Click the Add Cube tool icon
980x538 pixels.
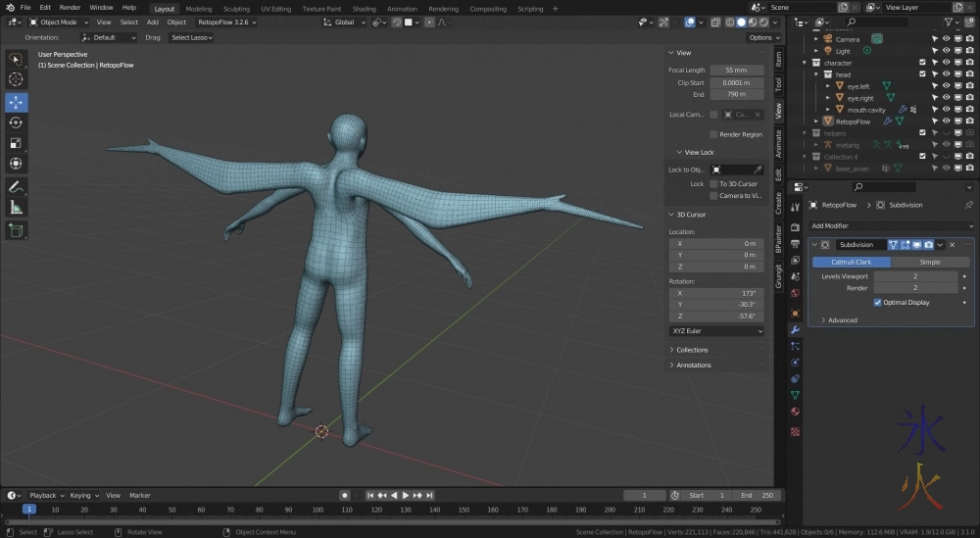coord(16,230)
